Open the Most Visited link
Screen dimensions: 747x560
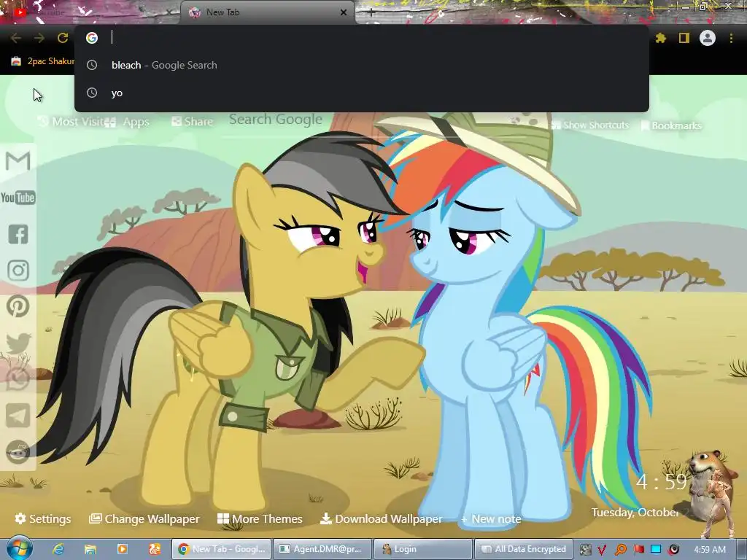71,122
